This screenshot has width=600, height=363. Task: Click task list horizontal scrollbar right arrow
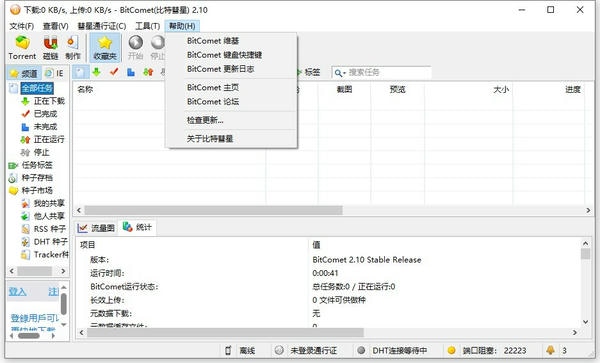click(x=588, y=210)
